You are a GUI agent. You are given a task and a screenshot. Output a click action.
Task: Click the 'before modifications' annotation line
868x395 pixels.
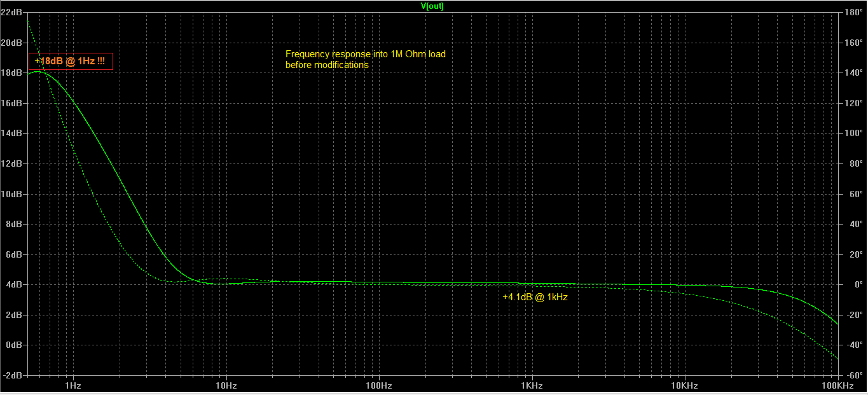[x=327, y=65]
